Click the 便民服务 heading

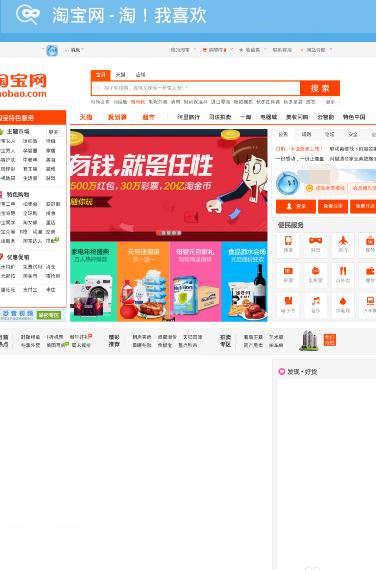pyautogui.click(x=291, y=225)
